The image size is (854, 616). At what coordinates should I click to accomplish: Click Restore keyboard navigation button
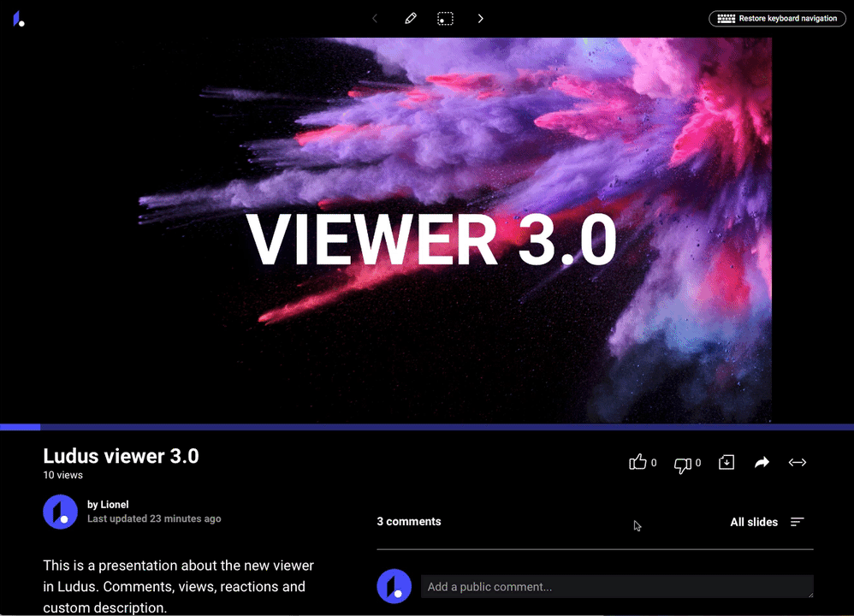[778, 19]
